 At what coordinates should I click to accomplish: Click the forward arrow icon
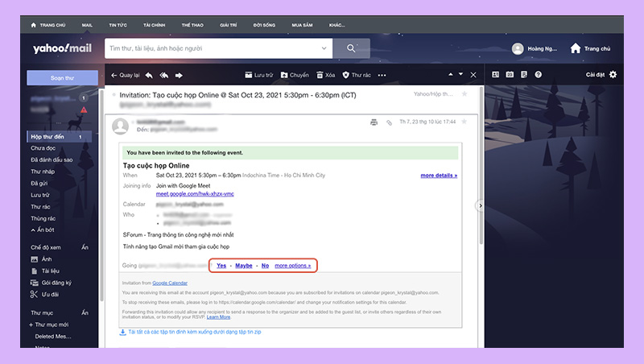click(179, 75)
